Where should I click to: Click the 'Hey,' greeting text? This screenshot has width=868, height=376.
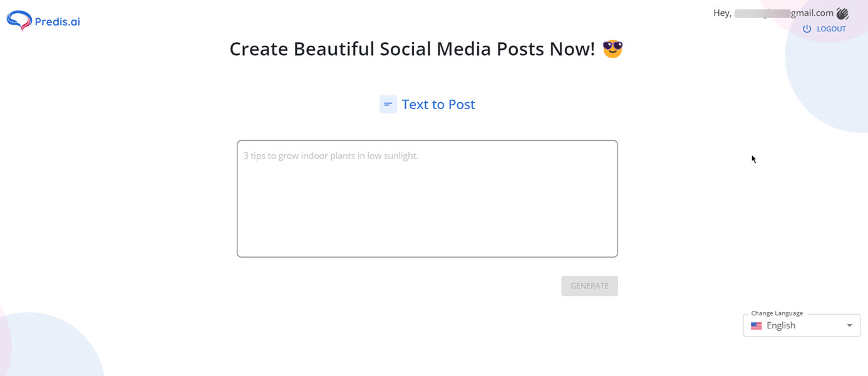[722, 13]
